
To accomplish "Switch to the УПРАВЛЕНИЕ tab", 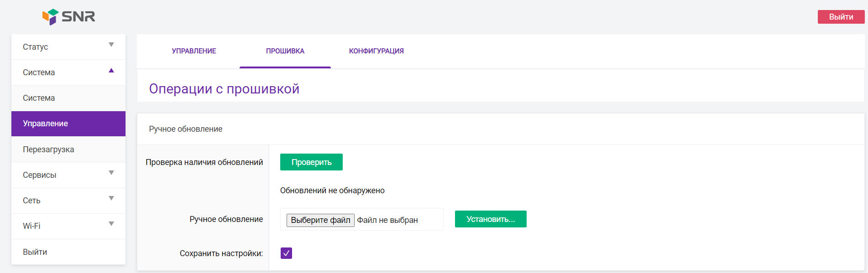I will coord(194,51).
